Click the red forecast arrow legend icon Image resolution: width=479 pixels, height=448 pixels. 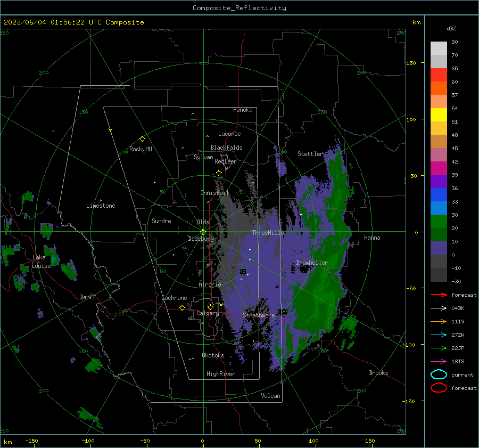[x=439, y=295]
